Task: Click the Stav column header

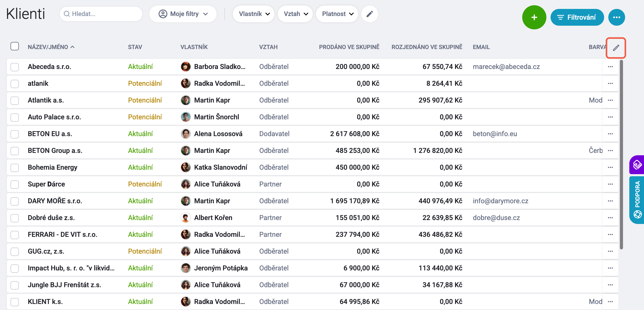Action: tap(135, 47)
